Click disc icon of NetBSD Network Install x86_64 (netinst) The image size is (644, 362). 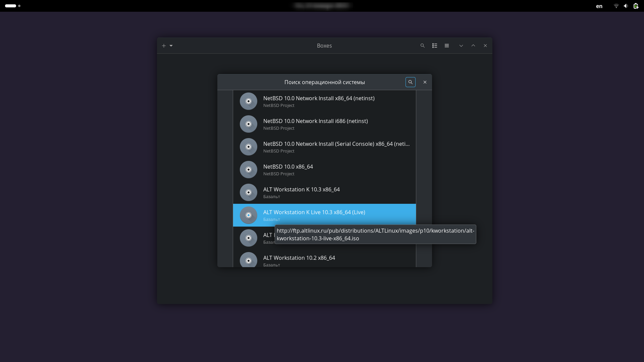[249, 101]
